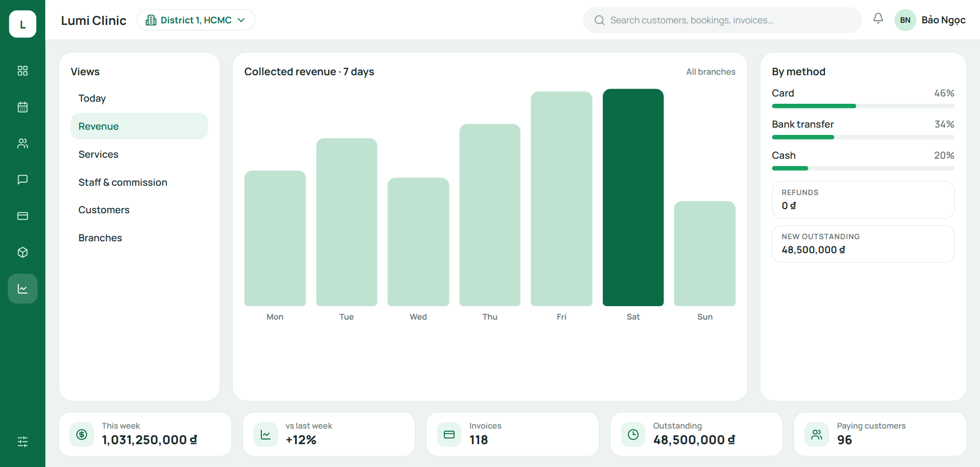The width and height of the screenshot is (980, 467).
Task: Open the reports chart icon in sidebar
Action: tap(22, 289)
